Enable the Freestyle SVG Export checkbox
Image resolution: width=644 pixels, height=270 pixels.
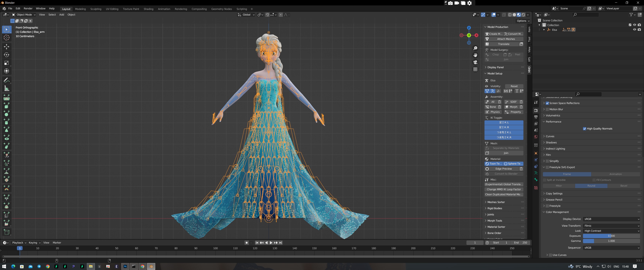[547, 167]
